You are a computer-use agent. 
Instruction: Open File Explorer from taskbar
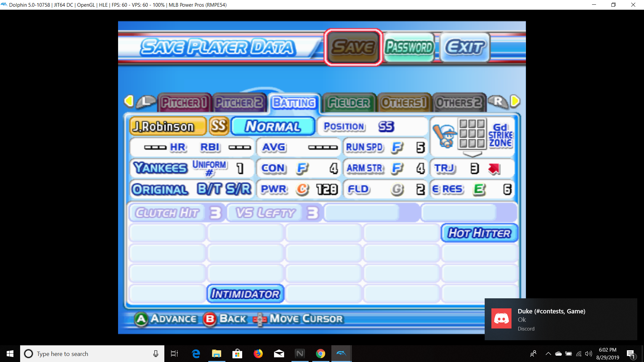click(217, 354)
